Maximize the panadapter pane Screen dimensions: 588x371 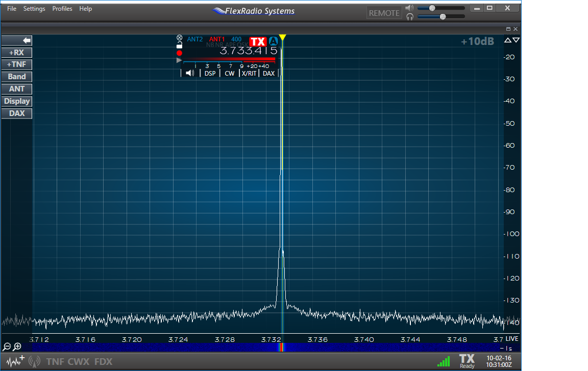tap(508, 29)
